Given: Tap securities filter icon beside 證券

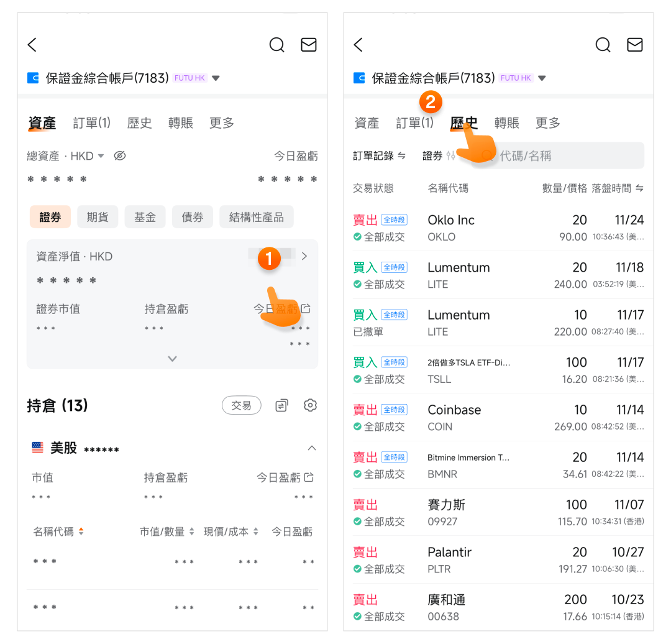Looking at the screenshot, I should tap(450, 156).
